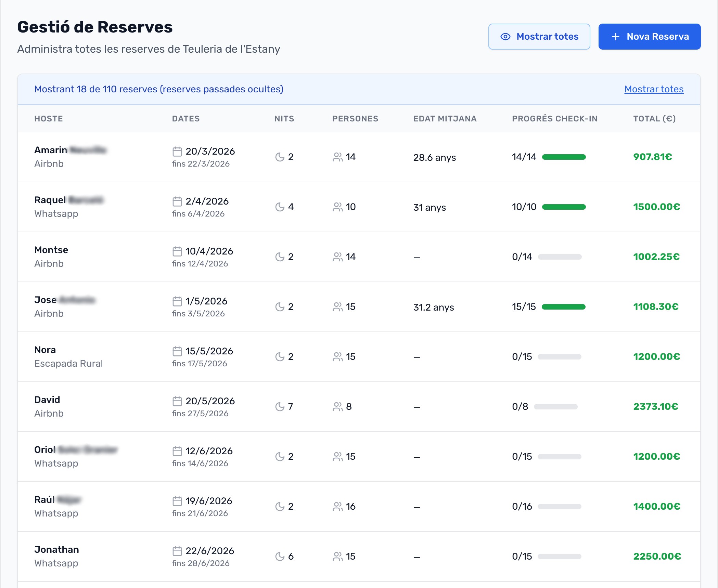Click the 2373.10€ total amount
718x588 pixels.
coord(655,407)
